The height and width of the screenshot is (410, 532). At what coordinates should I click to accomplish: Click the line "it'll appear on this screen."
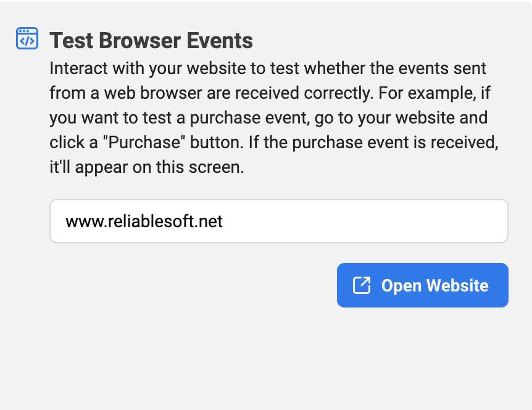(x=147, y=167)
